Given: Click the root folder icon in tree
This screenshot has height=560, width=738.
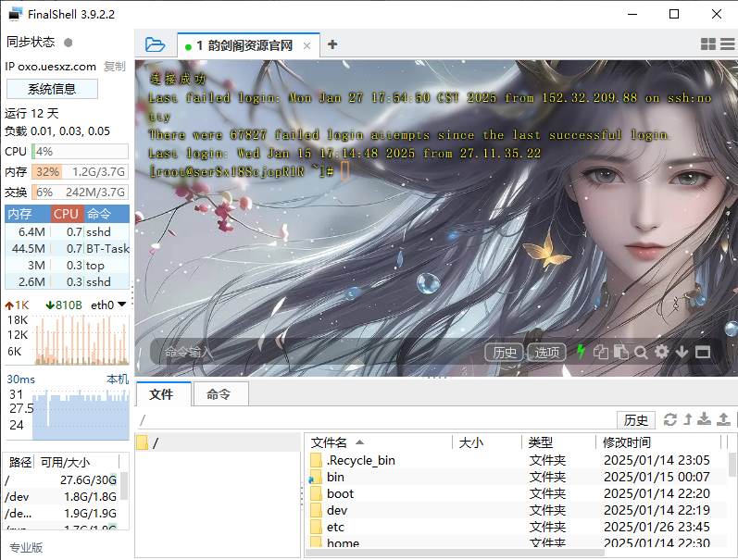Looking at the screenshot, I should click(143, 442).
